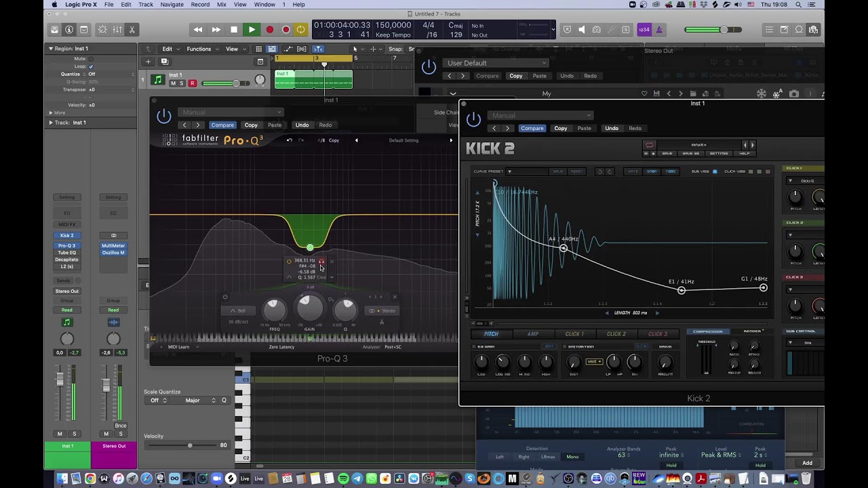Open the Library icon in control bar

(x=54, y=30)
